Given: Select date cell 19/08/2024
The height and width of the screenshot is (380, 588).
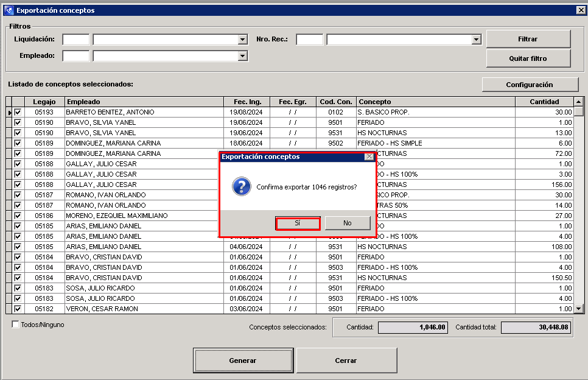Looking at the screenshot, I should tap(247, 112).
